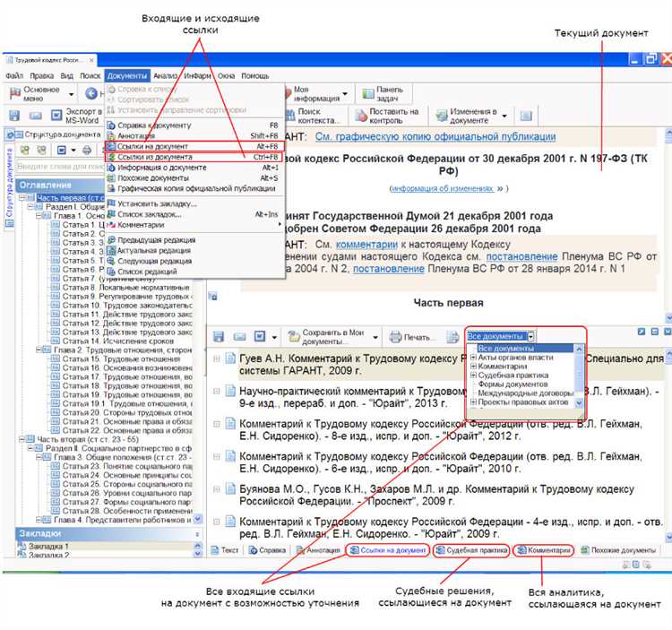672x630 pixels.
Task: Choose Похожие документы in Документы menu
Action: click(194, 177)
